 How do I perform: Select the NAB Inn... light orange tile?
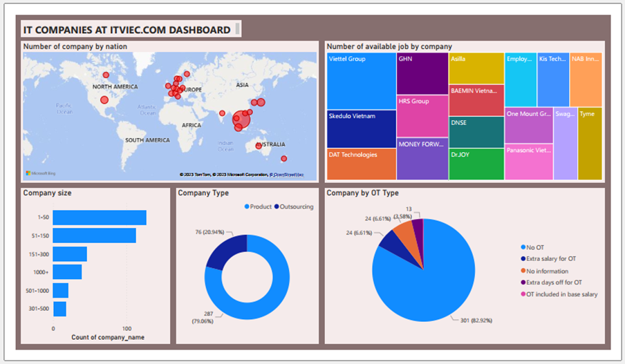pyautogui.click(x=586, y=79)
